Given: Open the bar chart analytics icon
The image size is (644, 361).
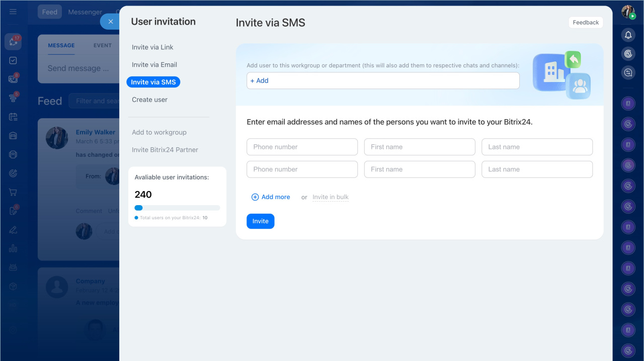Looking at the screenshot, I should [x=13, y=248].
